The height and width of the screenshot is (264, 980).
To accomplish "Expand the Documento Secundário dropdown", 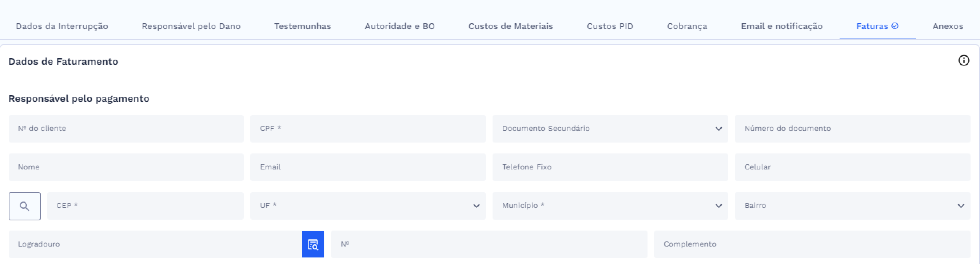I will point(719,129).
